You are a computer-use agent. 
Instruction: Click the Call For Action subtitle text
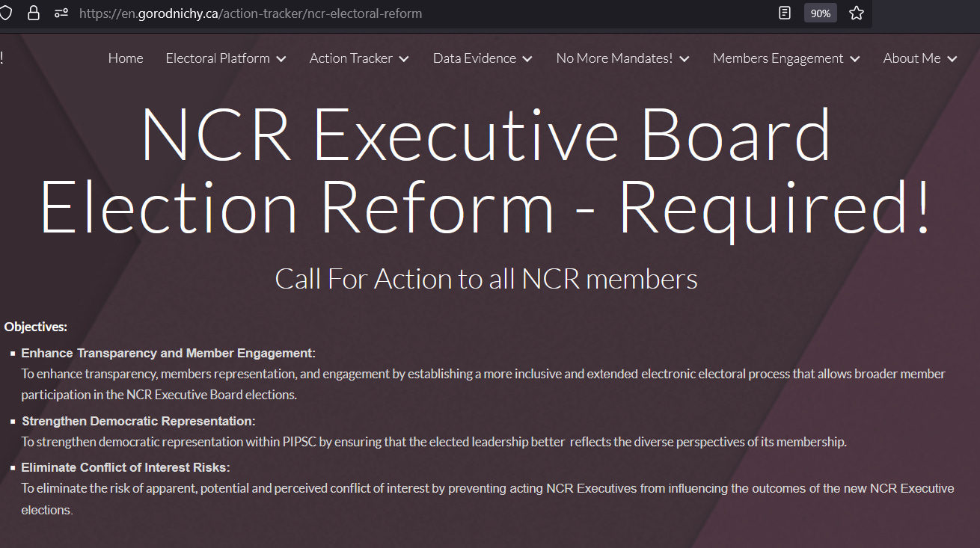click(x=486, y=279)
